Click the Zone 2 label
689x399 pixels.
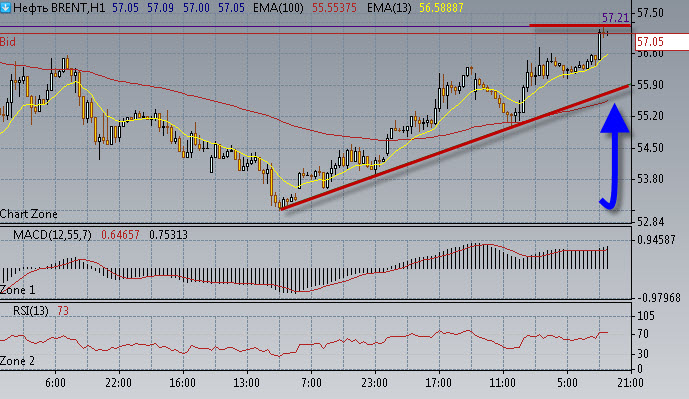pyautogui.click(x=17, y=361)
